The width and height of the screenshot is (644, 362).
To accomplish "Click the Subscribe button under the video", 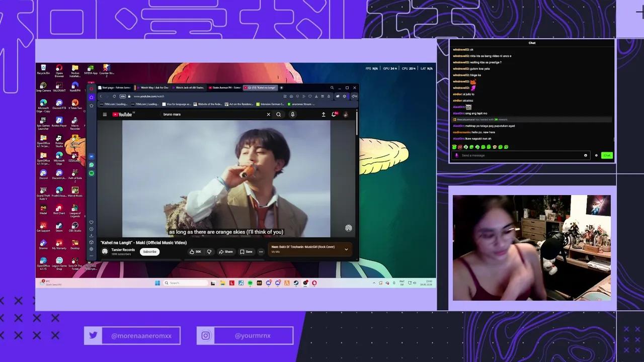I will click(x=149, y=251).
